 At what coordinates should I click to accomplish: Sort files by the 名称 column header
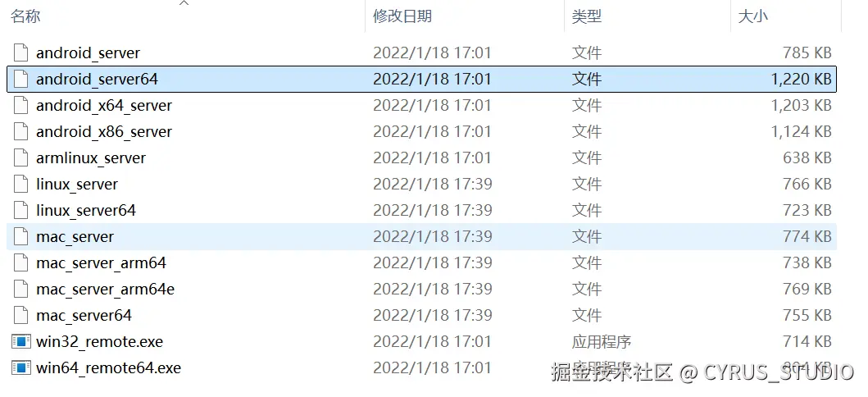click(x=25, y=16)
